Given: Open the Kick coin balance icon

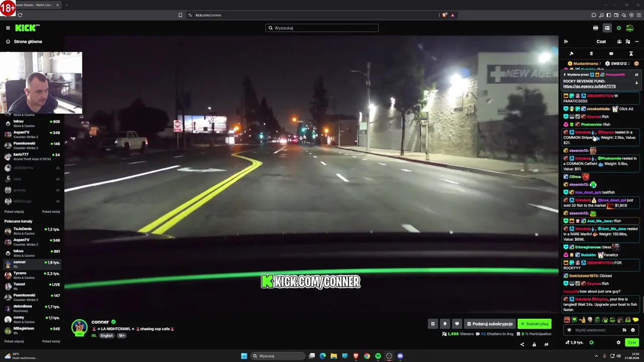Looking at the screenshot, I should pos(619,28).
